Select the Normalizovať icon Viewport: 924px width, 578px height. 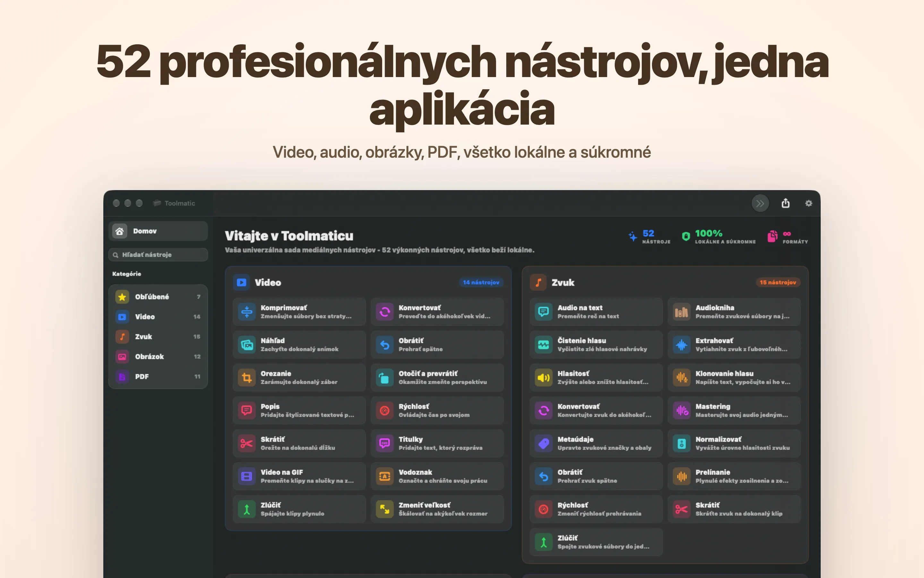[x=681, y=443]
